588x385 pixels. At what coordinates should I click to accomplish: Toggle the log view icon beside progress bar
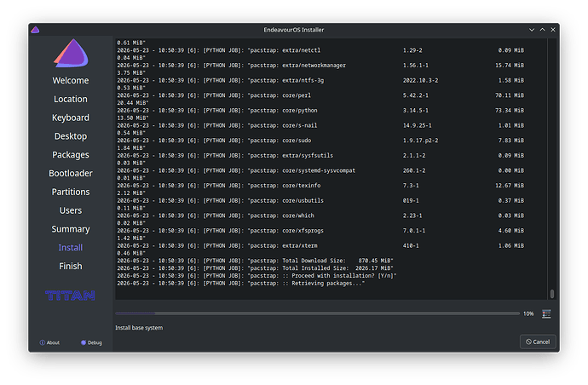coord(546,313)
